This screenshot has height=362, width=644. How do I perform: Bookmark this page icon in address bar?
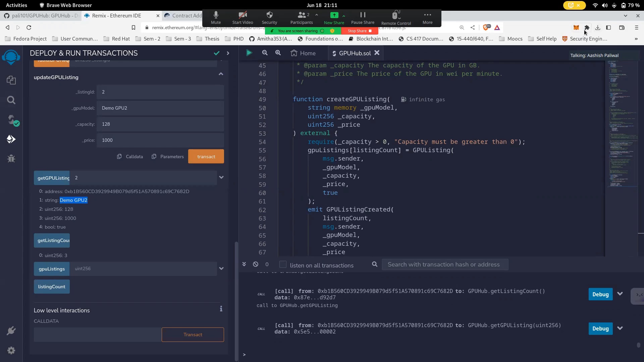(x=133, y=27)
